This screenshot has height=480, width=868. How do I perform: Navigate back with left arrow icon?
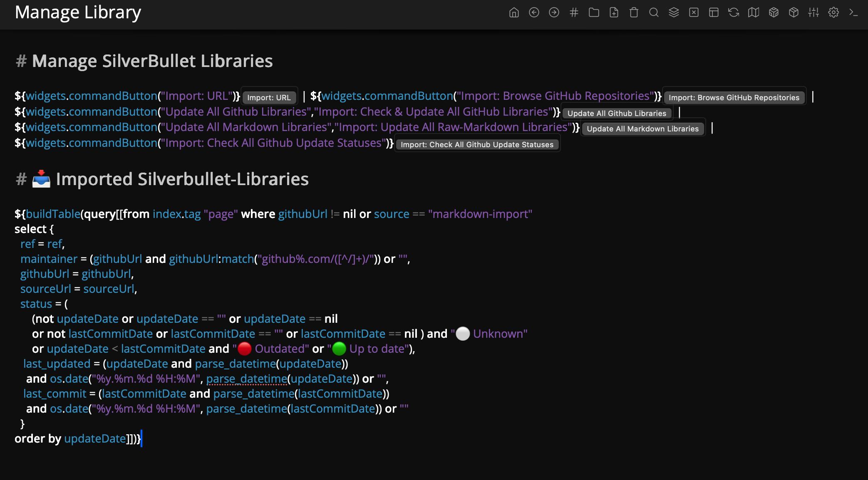(x=534, y=12)
